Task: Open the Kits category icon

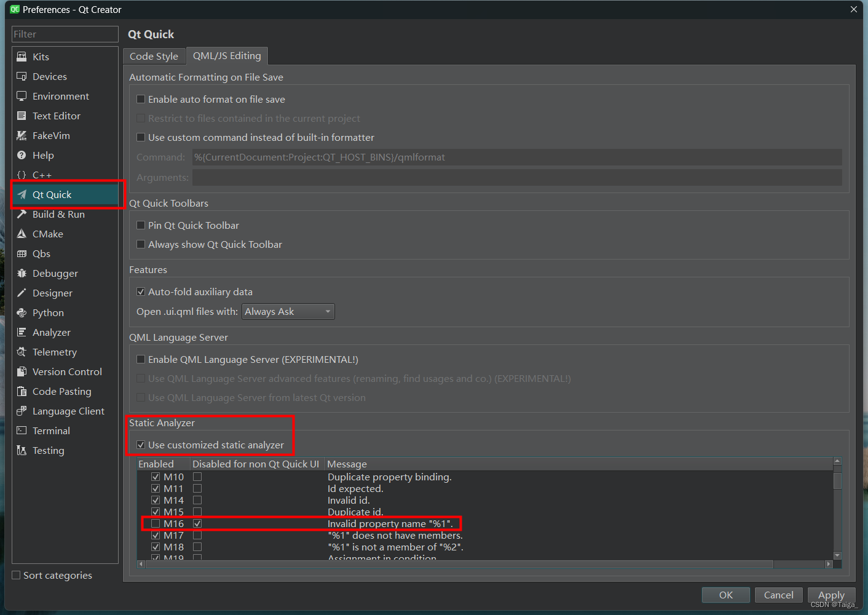Action: click(x=22, y=57)
